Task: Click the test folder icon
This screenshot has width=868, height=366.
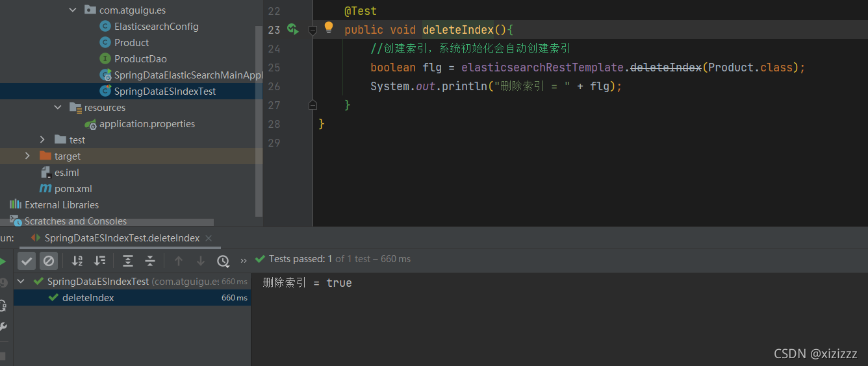Action: tap(60, 140)
